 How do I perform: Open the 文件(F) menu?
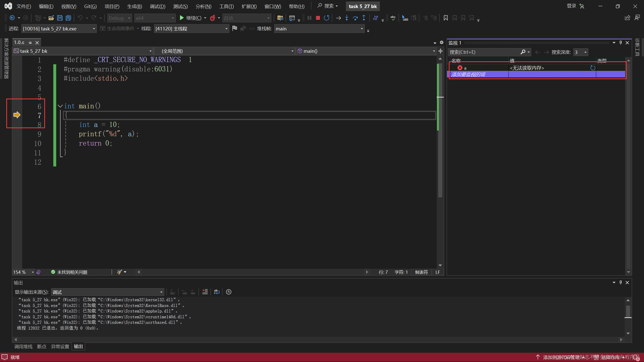[24, 6]
